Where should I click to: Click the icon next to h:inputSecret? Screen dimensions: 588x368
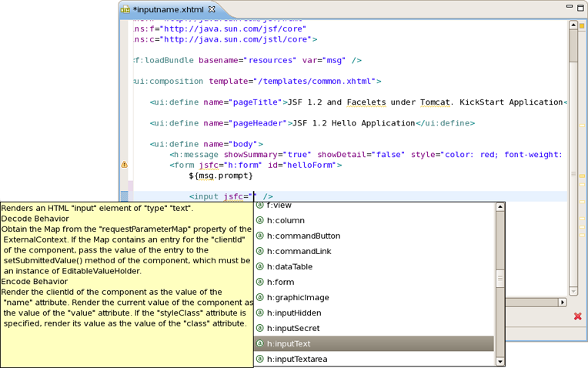(260, 328)
